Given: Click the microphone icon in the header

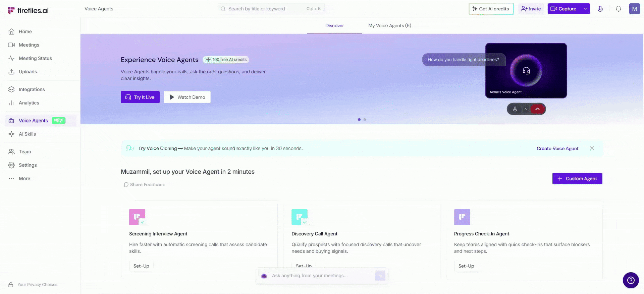Looking at the screenshot, I should (x=600, y=9).
